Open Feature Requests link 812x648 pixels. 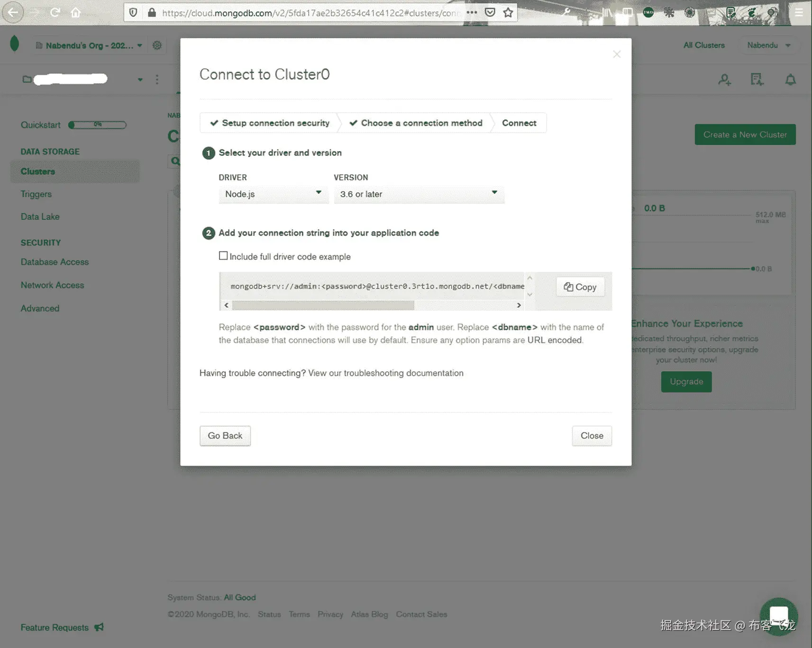[x=55, y=627]
